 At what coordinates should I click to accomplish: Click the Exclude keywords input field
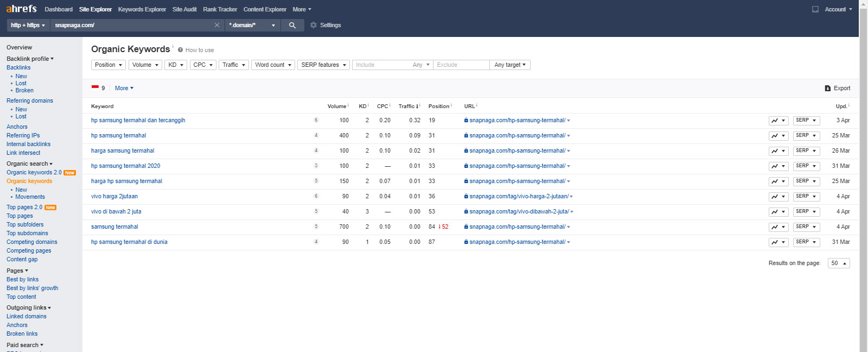coord(461,65)
